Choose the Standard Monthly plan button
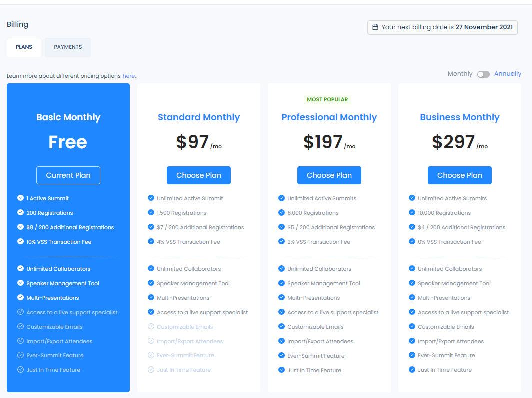The image size is (532, 398). pos(198,175)
